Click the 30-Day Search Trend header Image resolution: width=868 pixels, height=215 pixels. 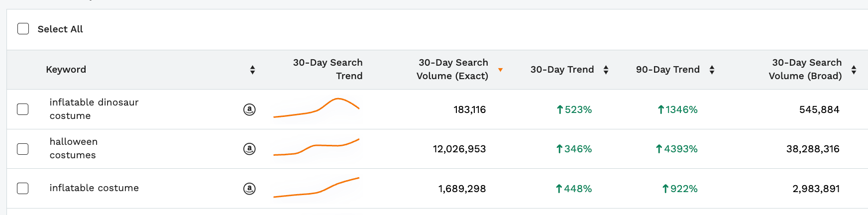(327, 69)
